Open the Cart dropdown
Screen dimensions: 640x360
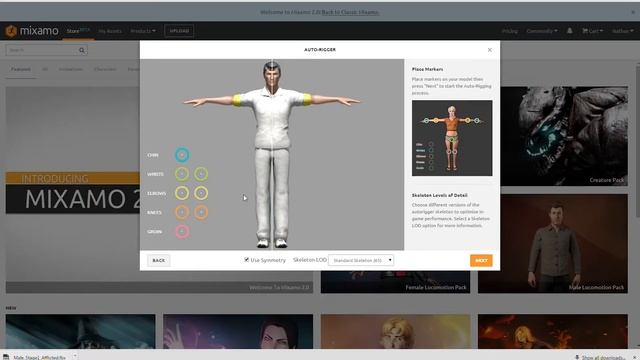click(592, 31)
